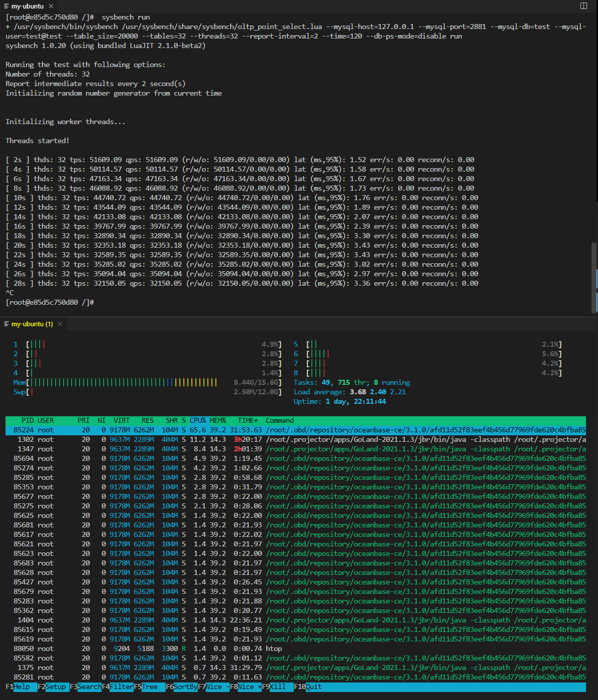Click the terminal icon on my-ubuntu tab

coord(8,6)
